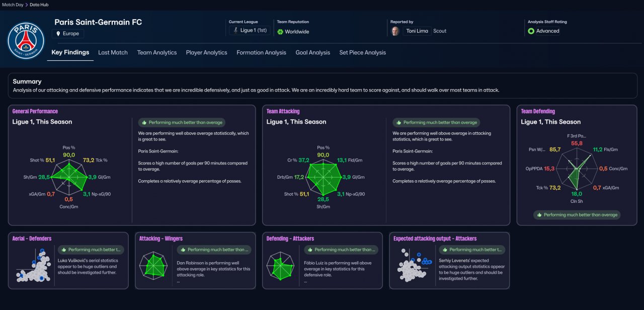
Task: Switch to the Last Match tab
Action: pyautogui.click(x=113, y=52)
